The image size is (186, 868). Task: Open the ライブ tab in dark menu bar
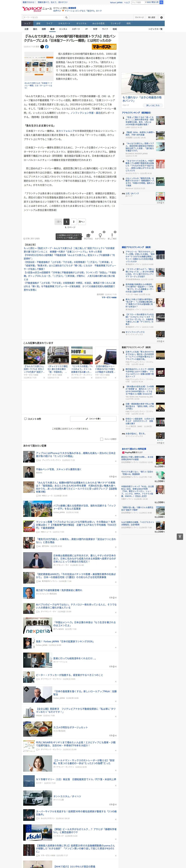click(49, 24)
